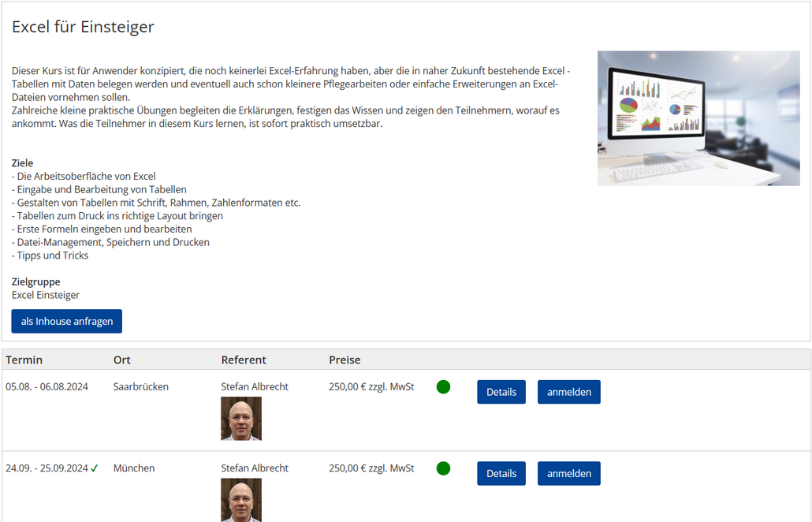Click anmelden for the Saarbrücken course
812x522 pixels.
tap(568, 392)
